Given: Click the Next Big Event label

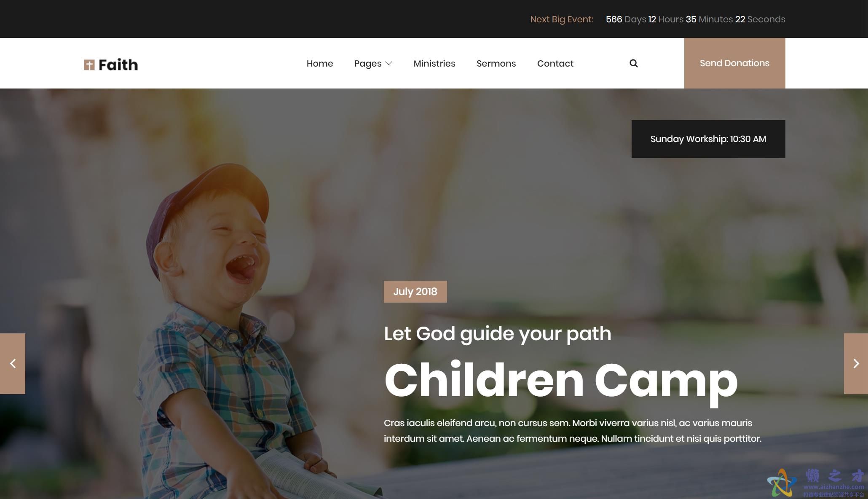Looking at the screenshot, I should (x=561, y=19).
